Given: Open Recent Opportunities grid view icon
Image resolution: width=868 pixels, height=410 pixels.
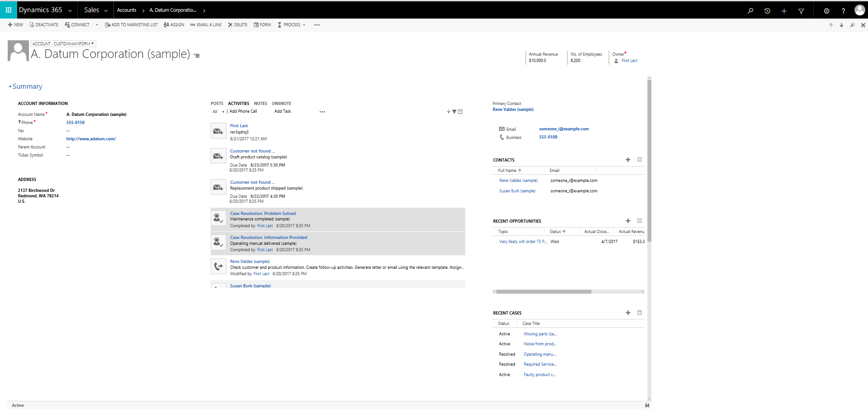Looking at the screenshot, I should 640,221.
